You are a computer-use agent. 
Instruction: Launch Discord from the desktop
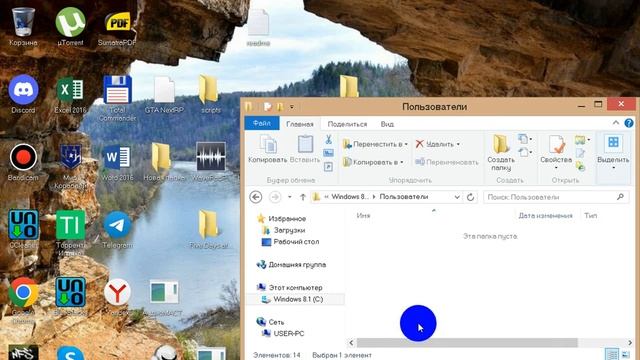click(x=23, y=94)
